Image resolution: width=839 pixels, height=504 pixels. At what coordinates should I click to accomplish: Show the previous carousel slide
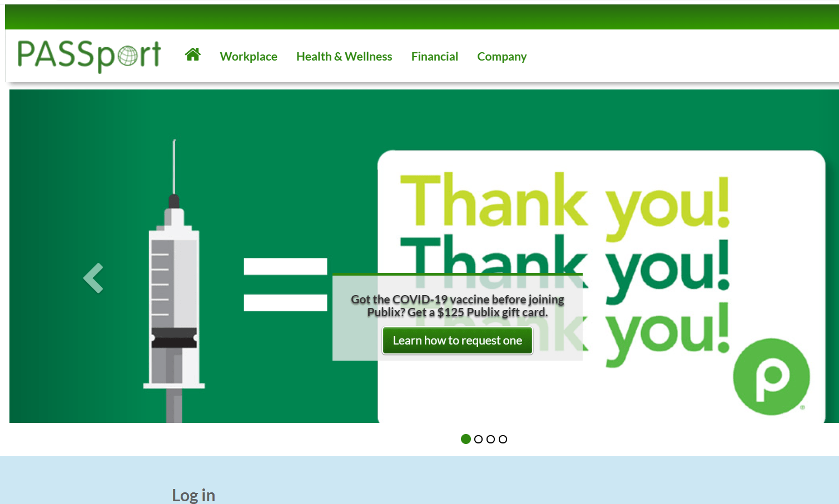[93, 278]
